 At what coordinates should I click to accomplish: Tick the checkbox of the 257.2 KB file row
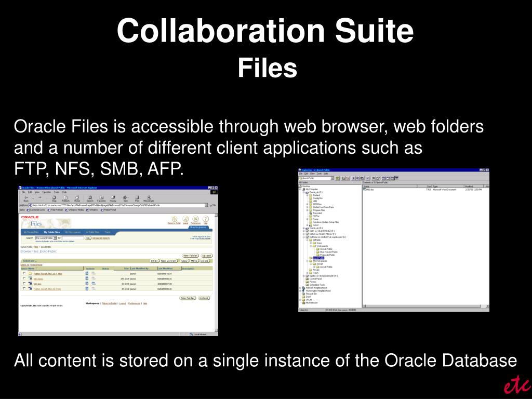point(24,278)
